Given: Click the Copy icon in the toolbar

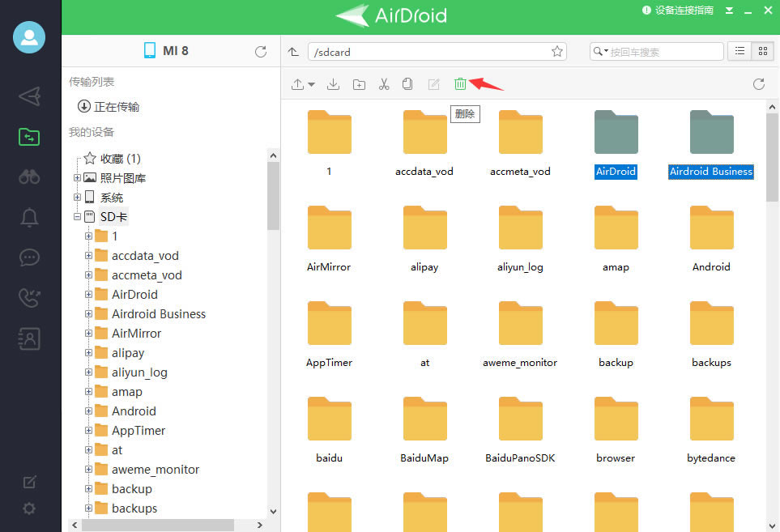Looking at the screenshot, I should (407, 83).
